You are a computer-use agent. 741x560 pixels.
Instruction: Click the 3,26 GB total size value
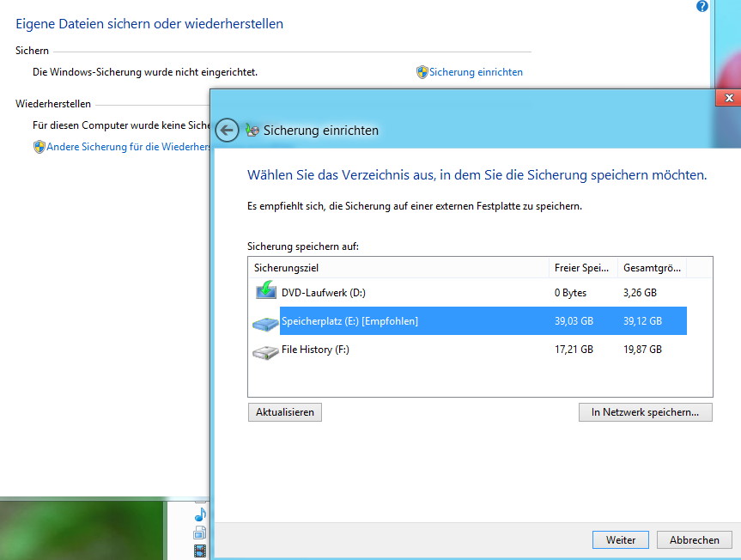pos(640,293)
